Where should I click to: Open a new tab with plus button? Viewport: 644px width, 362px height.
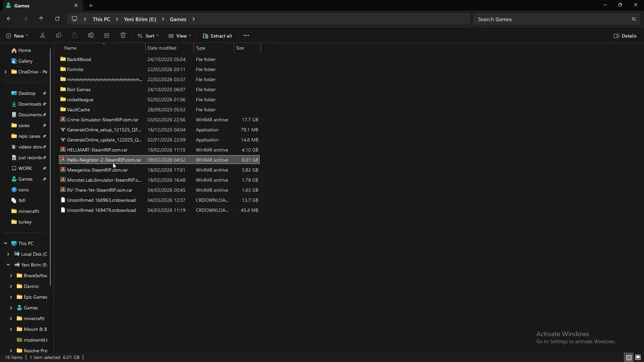point(91,6)
